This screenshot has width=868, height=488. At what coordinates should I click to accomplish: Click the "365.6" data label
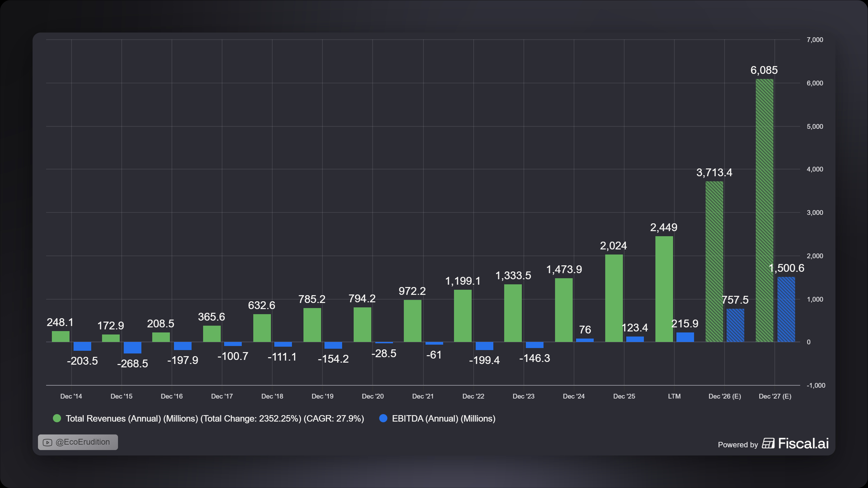[x=212, y=317]
